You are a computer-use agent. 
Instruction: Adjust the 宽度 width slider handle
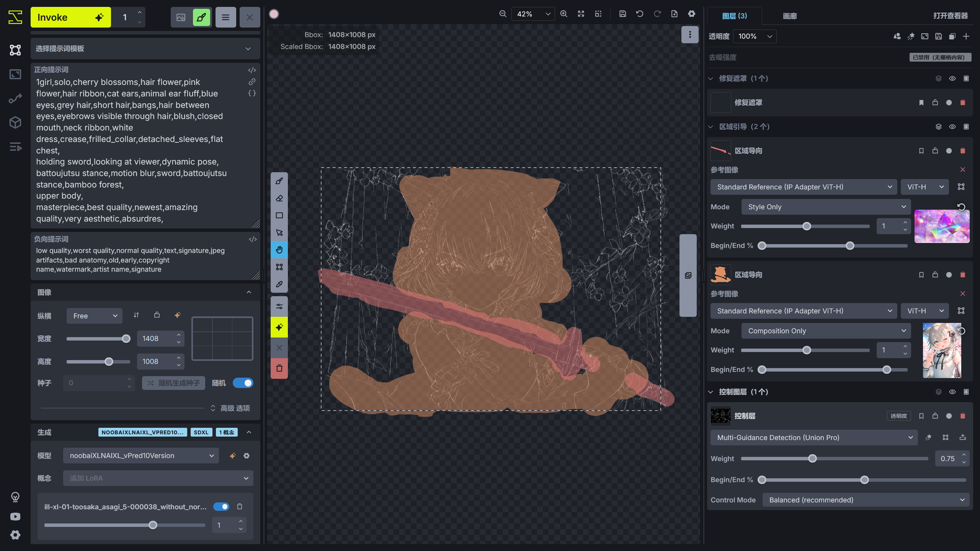pyautogui.click(x=126, y=339)
